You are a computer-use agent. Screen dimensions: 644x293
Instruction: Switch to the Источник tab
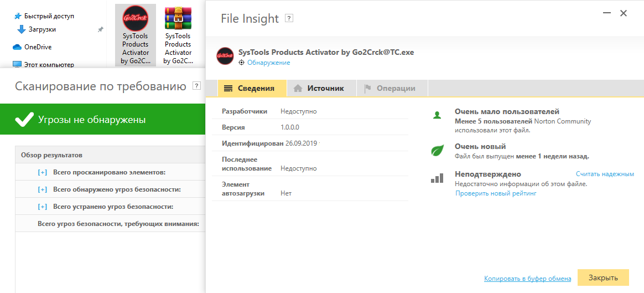pyautogui.click(x=320, y=88)
